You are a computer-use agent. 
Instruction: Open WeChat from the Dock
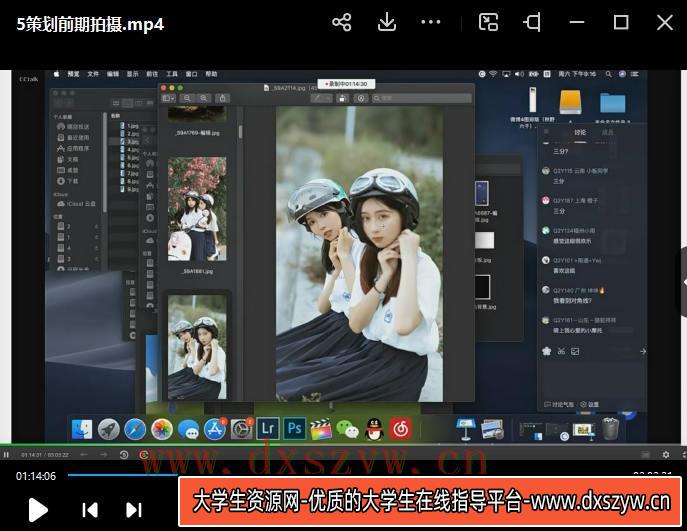347,429
